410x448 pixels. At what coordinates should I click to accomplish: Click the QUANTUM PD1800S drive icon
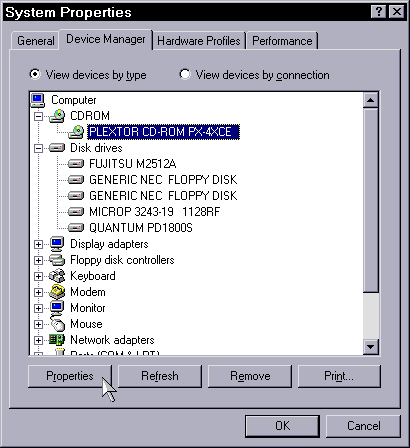point(76,228)
